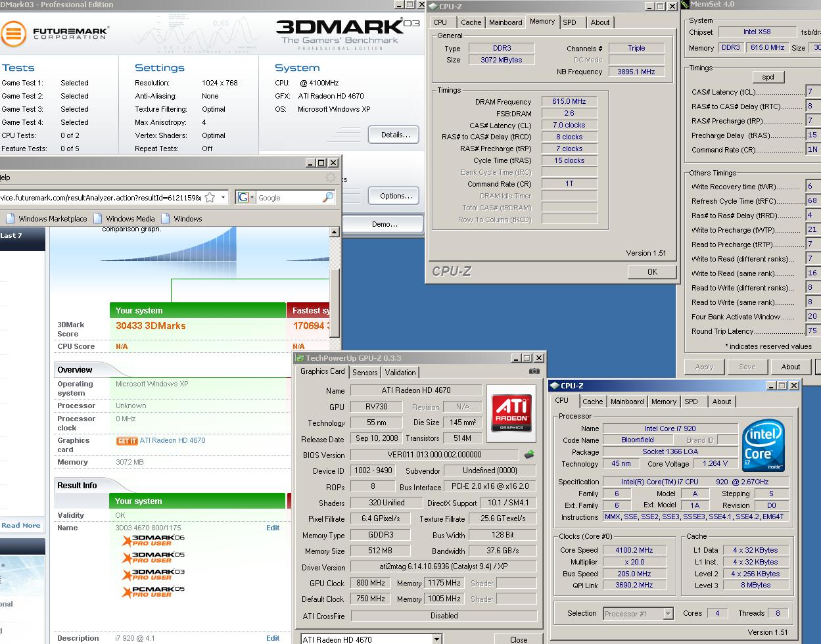The height and width of the screenshot is (644, 821).
Task: Open the CPU tab in CPU-Z Memory window
Action: (x=440, y=22)
